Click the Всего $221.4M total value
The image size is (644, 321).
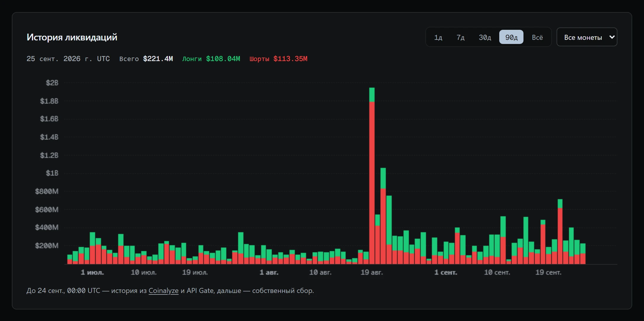[146, 59]
